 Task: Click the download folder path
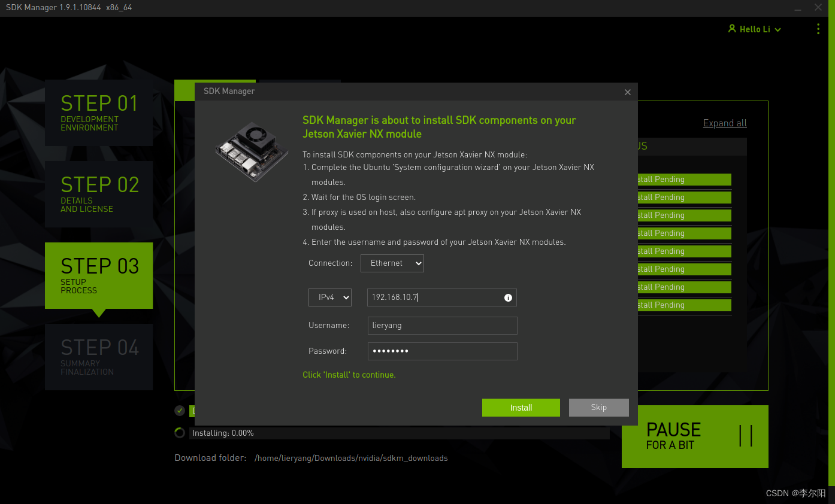(x=351, y=459)
